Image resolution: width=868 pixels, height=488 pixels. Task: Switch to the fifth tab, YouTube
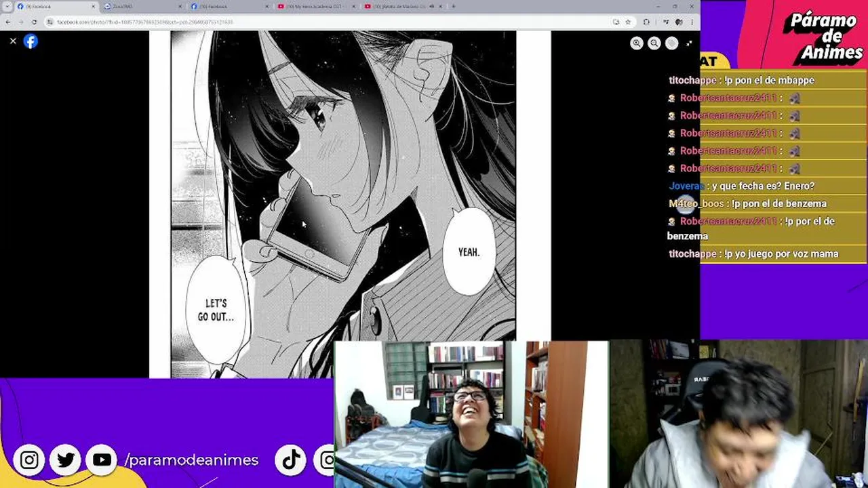[403, 6]
